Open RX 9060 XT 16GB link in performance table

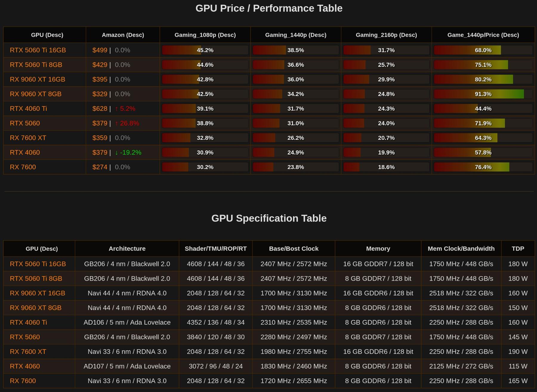[x=37, y=79]
